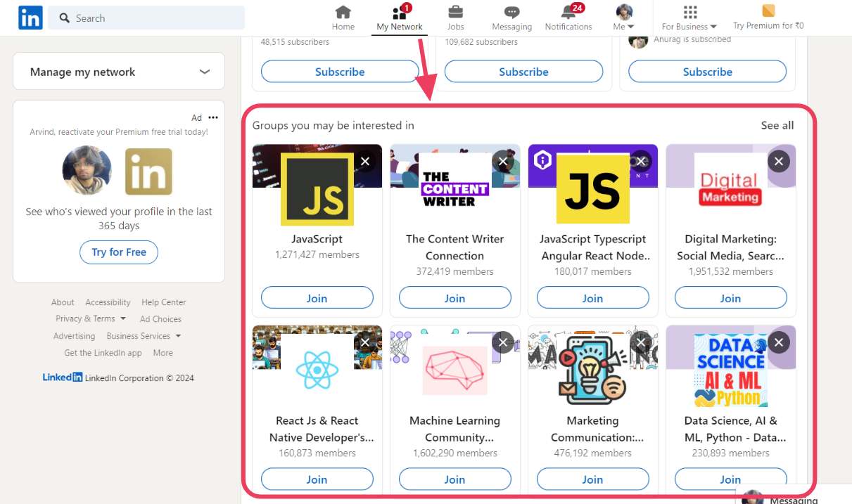Open the ad options three-dot menu

pos(213,117)
